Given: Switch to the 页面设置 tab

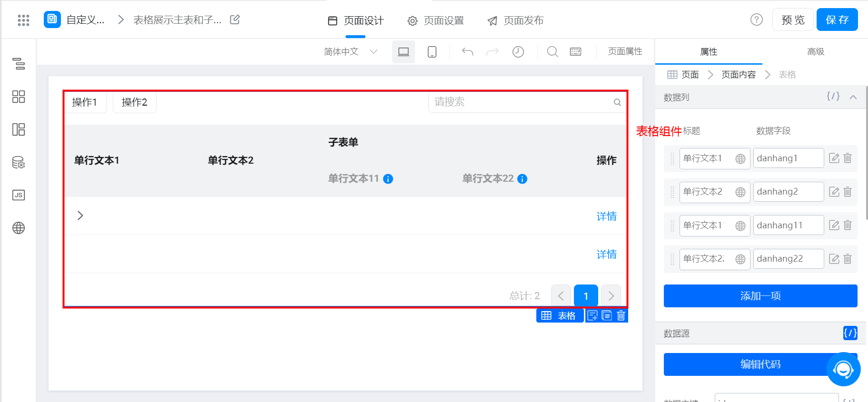Looking at the screenshot, I should [436, 20].
